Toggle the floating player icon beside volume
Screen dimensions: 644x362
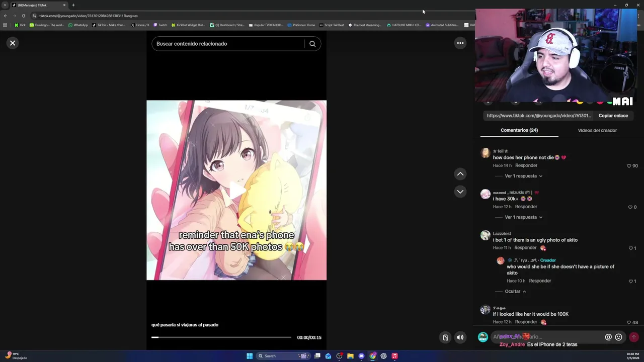(x=445, y=337)
